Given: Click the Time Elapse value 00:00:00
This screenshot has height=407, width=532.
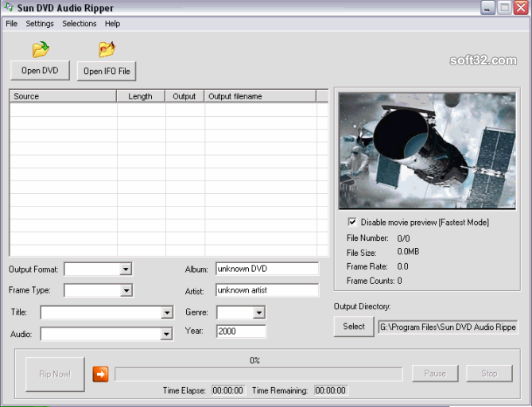Looking at the screenshot, I should point(227,390).
